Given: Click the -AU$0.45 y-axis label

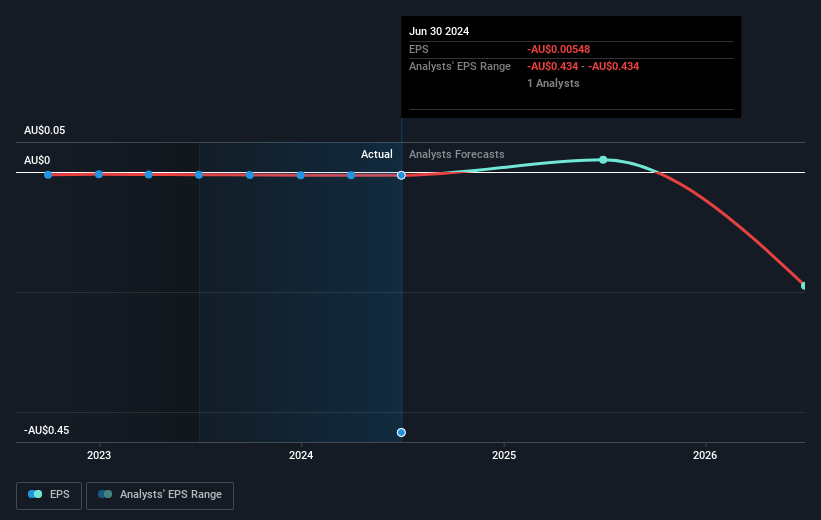Looking at the screenshot, I should (47, 430).
